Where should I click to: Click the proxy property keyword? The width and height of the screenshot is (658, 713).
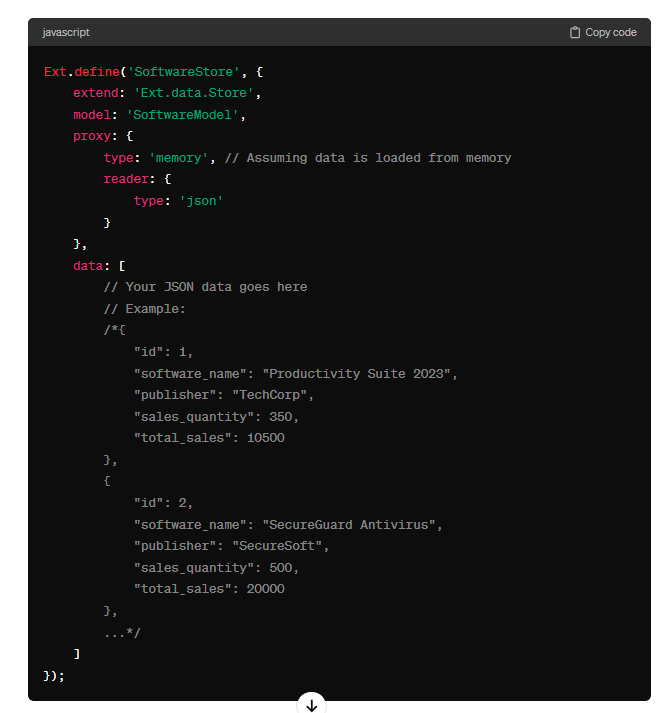point(92,136)
